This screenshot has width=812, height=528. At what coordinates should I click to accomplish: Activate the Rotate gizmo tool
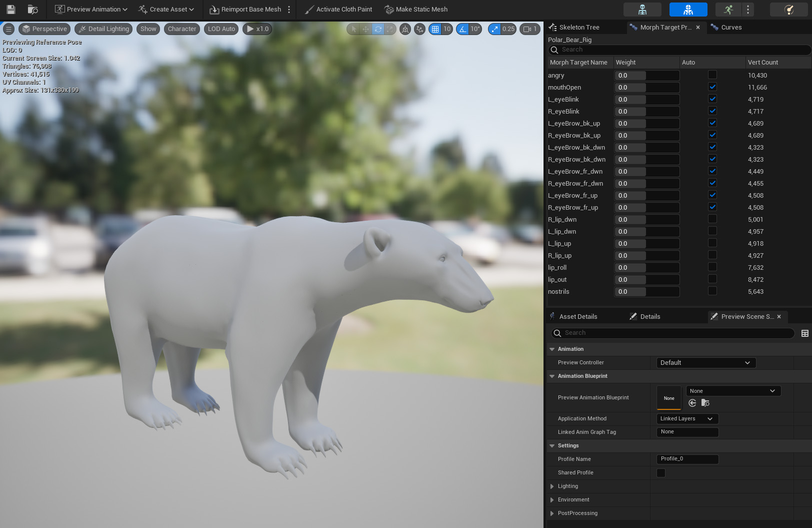click(378, 29)
